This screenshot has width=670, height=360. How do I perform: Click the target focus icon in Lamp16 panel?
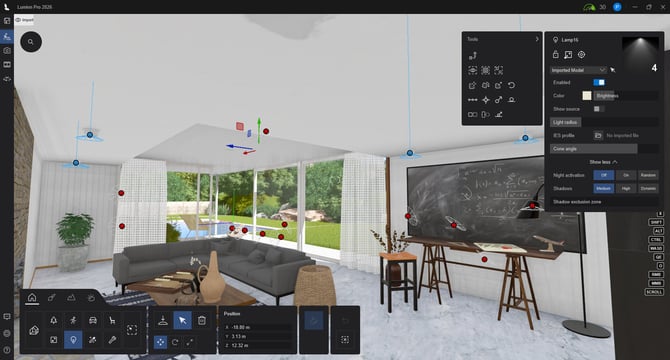coord(581,54)
